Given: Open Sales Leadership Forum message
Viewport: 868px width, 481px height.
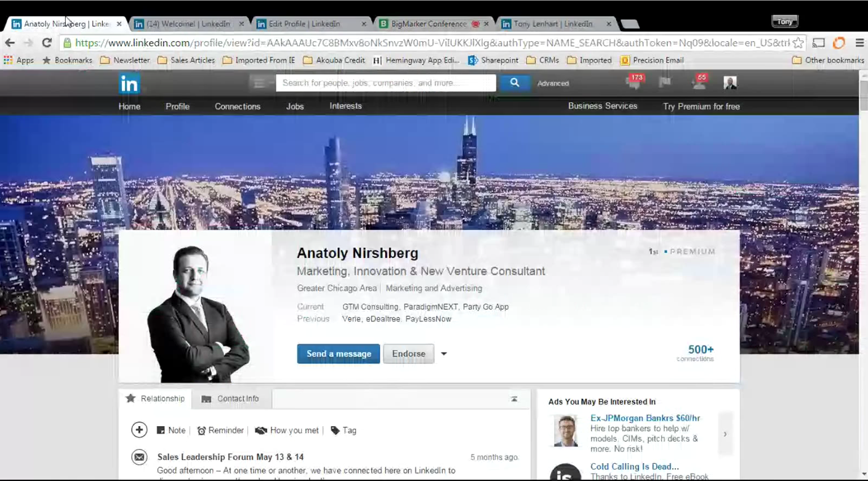Looking at the screenshot, I should (230, 457).
